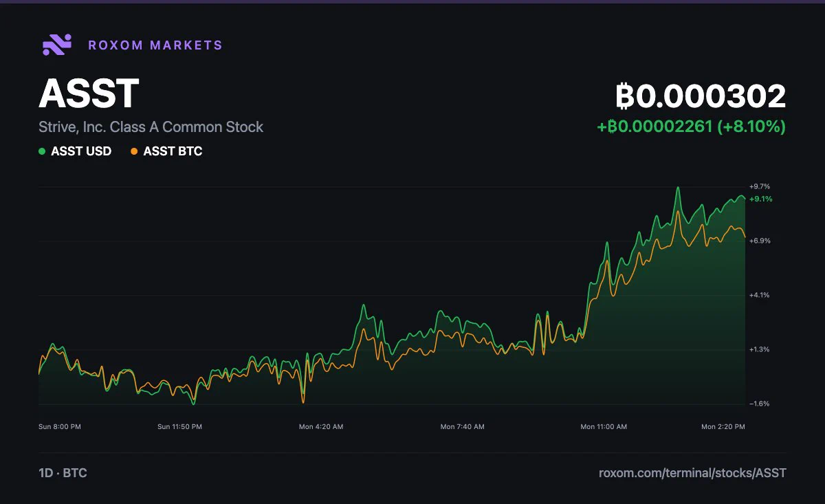The width and height of the screenshot is (825, 504).
Task: Click the −1.6% axis label
Action: [x=760, y=404]
